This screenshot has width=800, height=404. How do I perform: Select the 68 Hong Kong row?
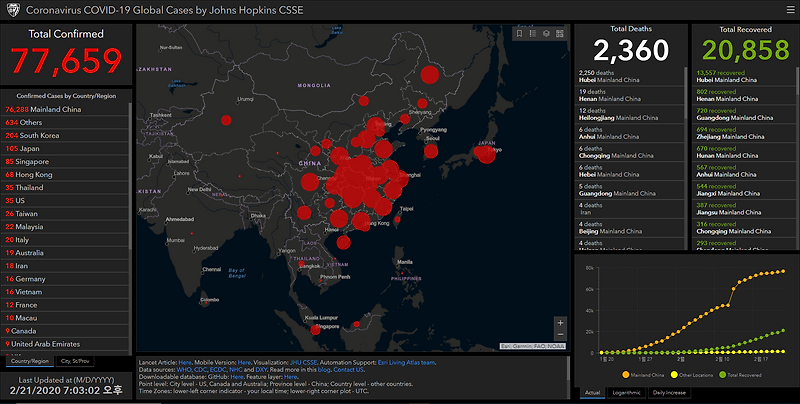[x=67, y=174]
